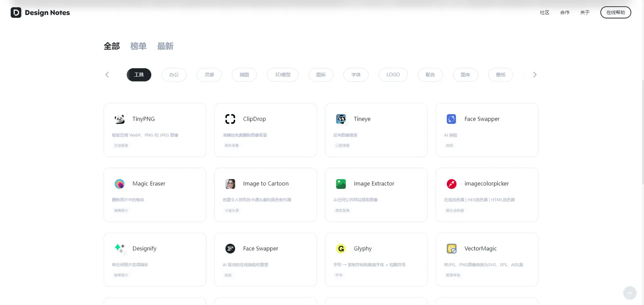Select the 图库 category pill
The width and height of the screenshot is (644, 305).
point(465,75)
